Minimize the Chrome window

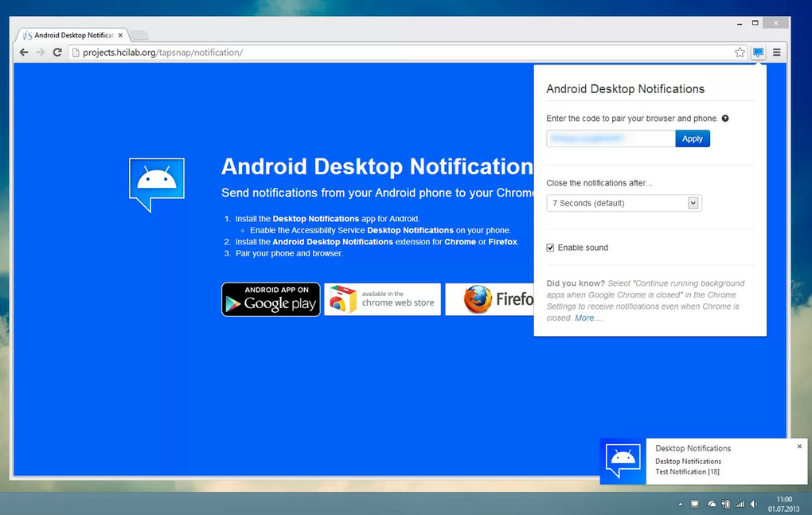[x=740, y=23]
